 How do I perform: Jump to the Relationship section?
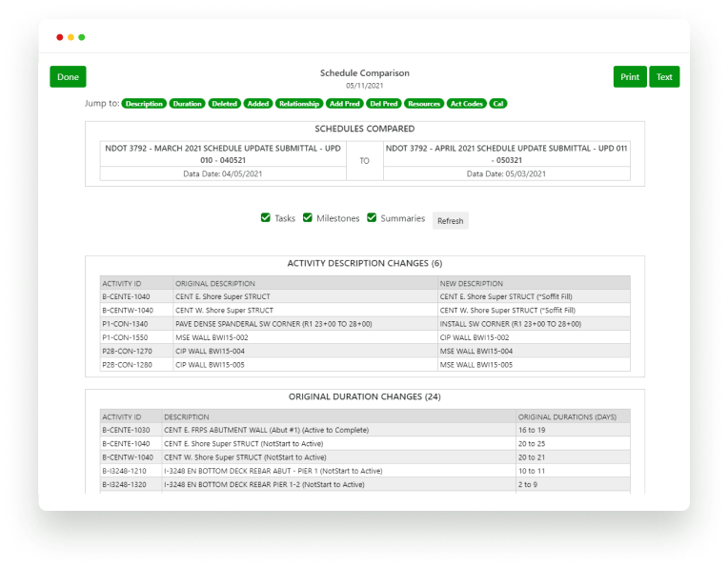click(x=298, y=104)
